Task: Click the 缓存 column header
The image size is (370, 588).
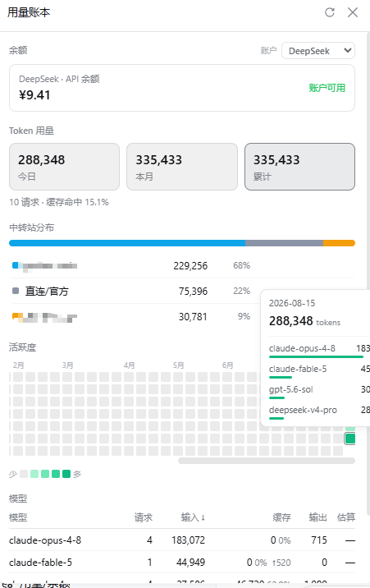Action: click(281, 517)
